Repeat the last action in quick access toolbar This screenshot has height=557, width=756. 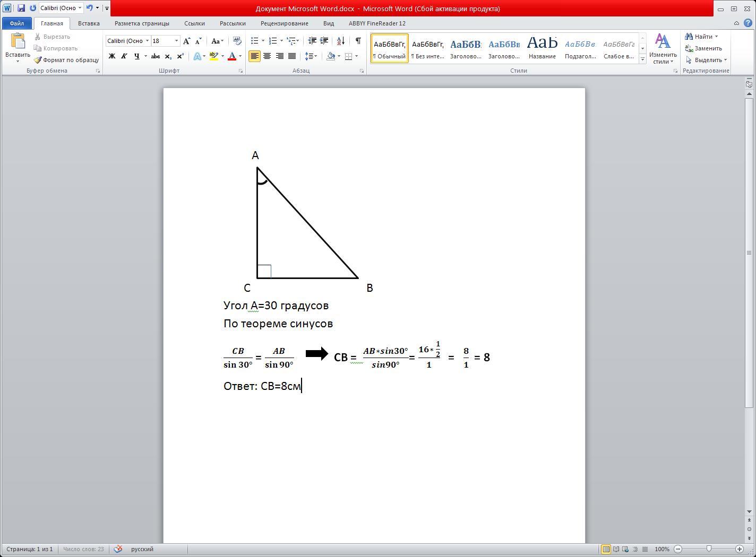pos(33,8)
